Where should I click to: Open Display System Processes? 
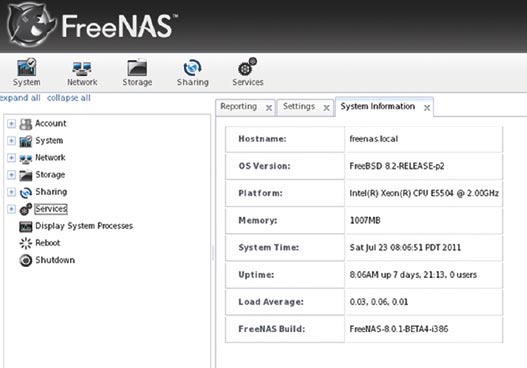[84, 226]
